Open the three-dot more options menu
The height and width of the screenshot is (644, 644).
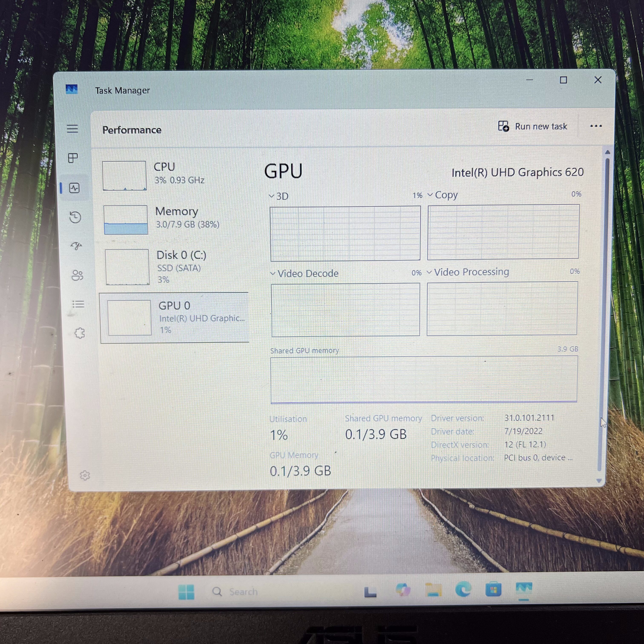pyautogui.click(x=596, y=126)
